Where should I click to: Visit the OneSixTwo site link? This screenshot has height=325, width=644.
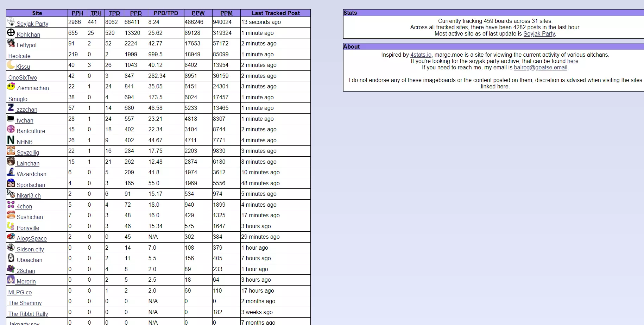tap(23, 77)
